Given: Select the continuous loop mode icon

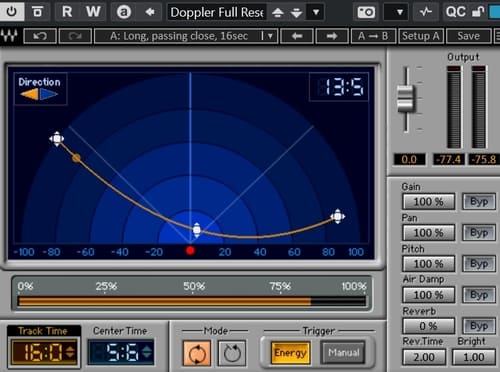Looking at the screenshot, I should [197, 353].
